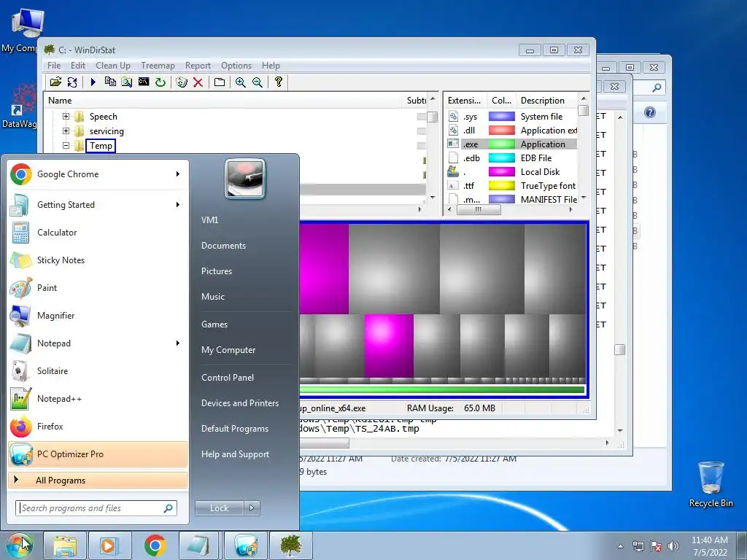Show hidden tray icons arrow

[x=620, y=546]
